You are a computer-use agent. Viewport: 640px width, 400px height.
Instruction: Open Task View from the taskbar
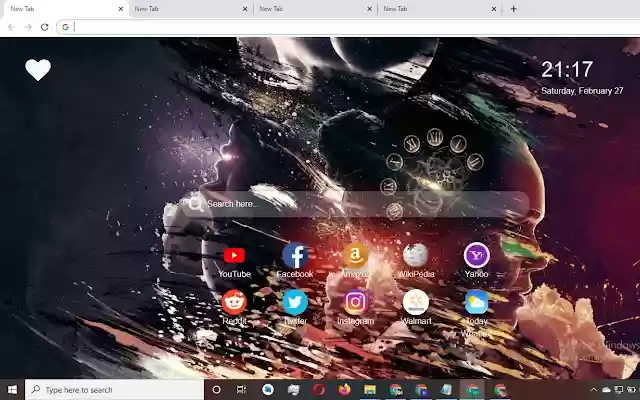pyautogui.click(x=241, y=390)
